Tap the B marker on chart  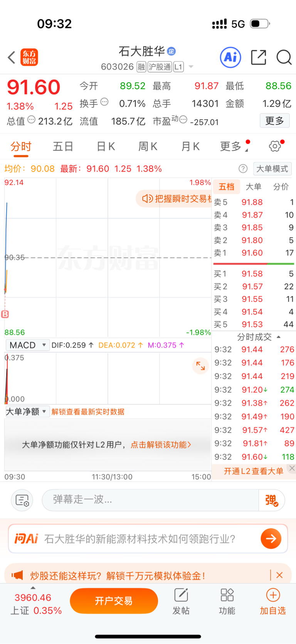click(5, 314)
